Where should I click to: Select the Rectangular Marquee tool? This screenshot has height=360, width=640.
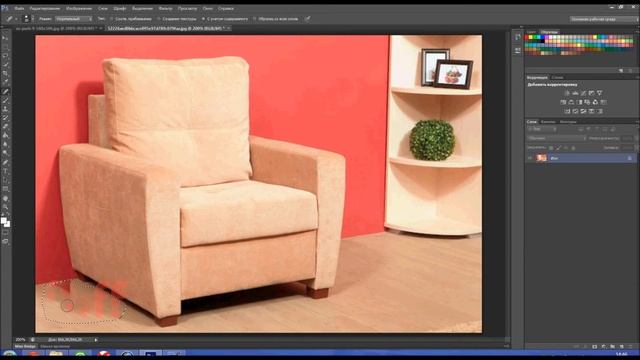(x=5, y=47)
